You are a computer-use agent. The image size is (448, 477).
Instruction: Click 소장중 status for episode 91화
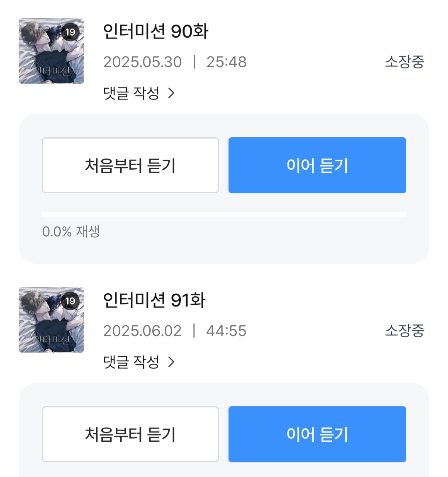tap(404, 331)
